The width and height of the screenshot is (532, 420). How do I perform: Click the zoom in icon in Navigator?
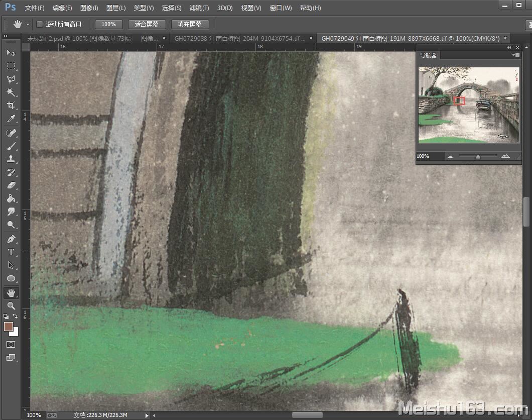pyautogui.click(x=505, y=156)
